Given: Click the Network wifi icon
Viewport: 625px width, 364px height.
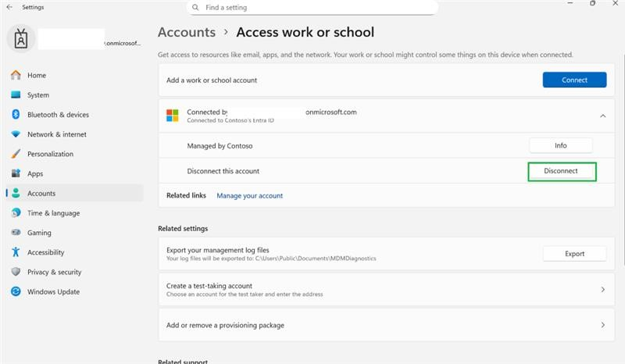Looking at the screenshot, I should click(16, 134).
